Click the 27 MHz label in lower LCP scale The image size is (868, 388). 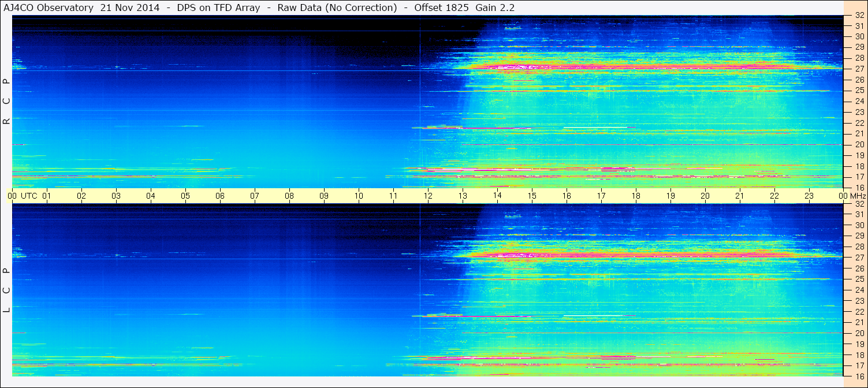click(859, 258)
